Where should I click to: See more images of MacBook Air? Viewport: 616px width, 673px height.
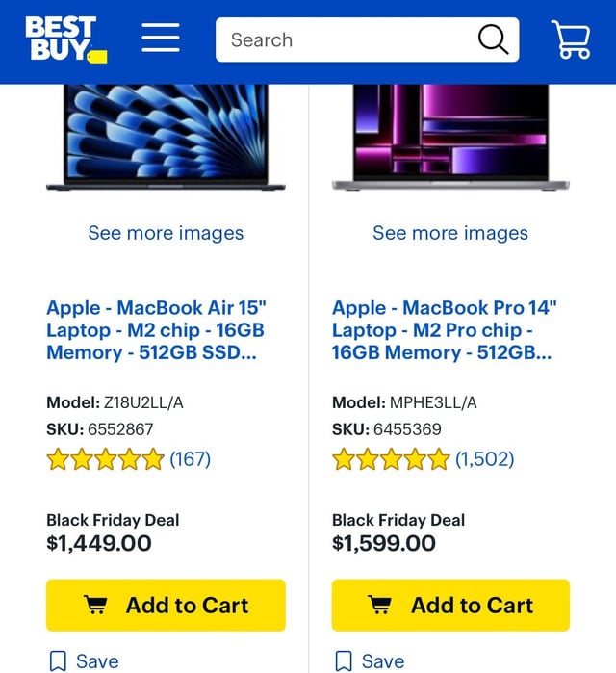coord(166,233)
